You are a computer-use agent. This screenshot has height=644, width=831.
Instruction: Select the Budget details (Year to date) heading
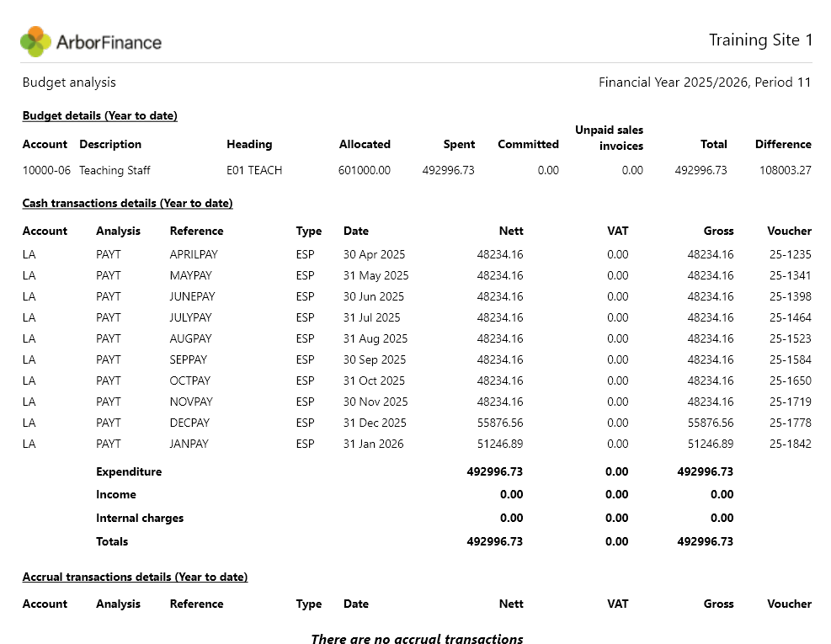[99, 115]
